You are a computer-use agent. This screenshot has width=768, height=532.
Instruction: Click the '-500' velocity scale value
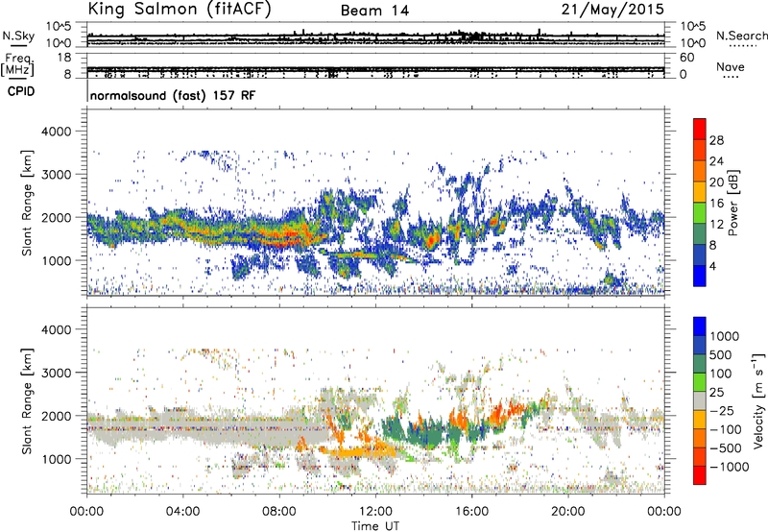tap(726, 447)
